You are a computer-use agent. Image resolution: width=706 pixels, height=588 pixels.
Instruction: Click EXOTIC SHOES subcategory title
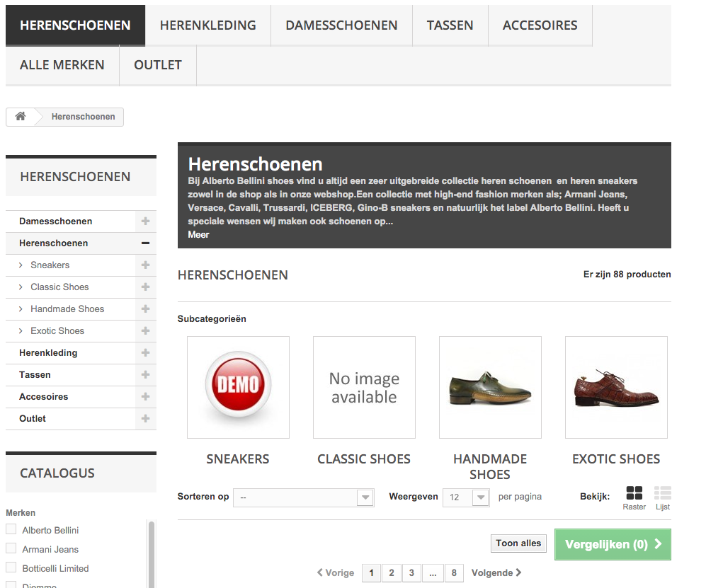pos(616,459)
